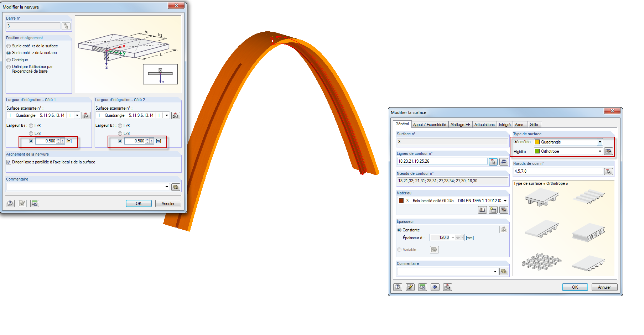
Task: Confirm rib dialog with OK
Action: [139, 204]
